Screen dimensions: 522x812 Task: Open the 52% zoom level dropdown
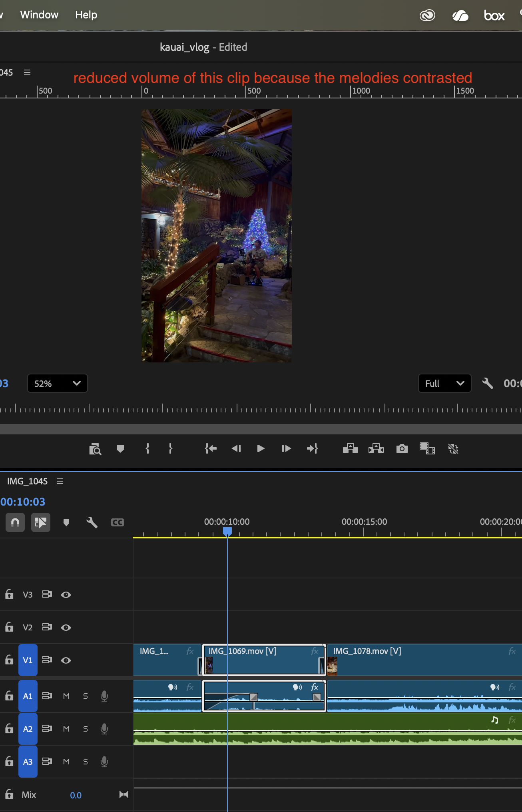[57, 384]
